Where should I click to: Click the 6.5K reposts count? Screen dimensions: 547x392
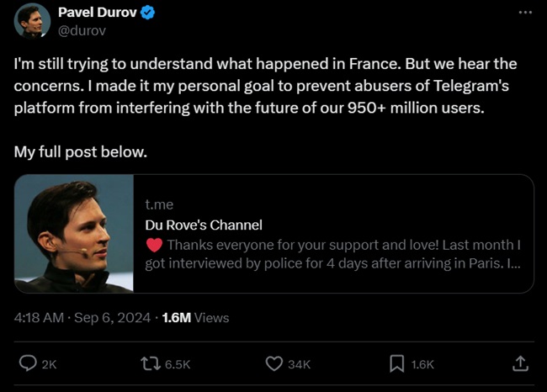tap(178, 364)
